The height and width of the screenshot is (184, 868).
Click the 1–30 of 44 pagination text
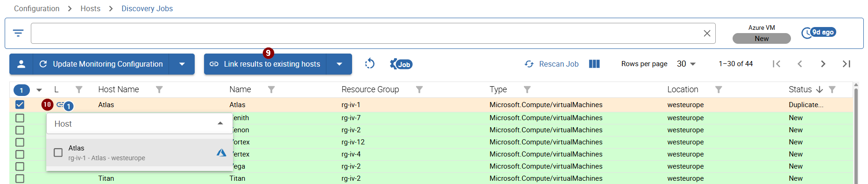point(735,64)
